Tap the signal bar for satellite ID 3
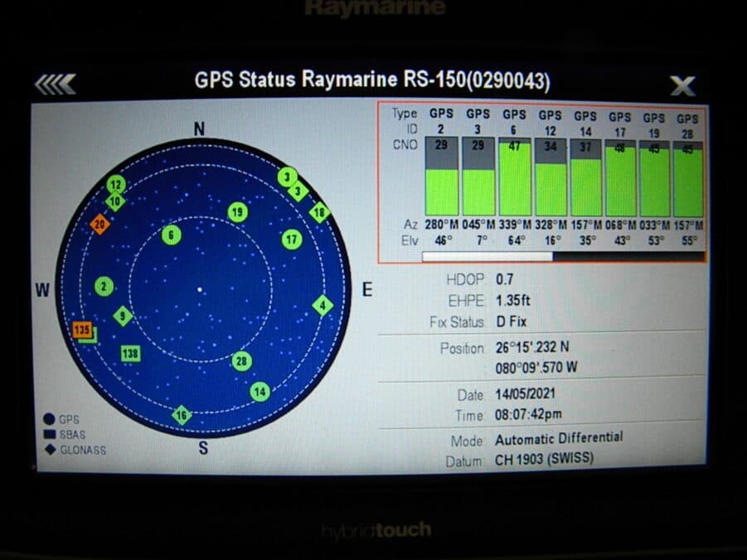747x560 pixels. tap(478, 176)
